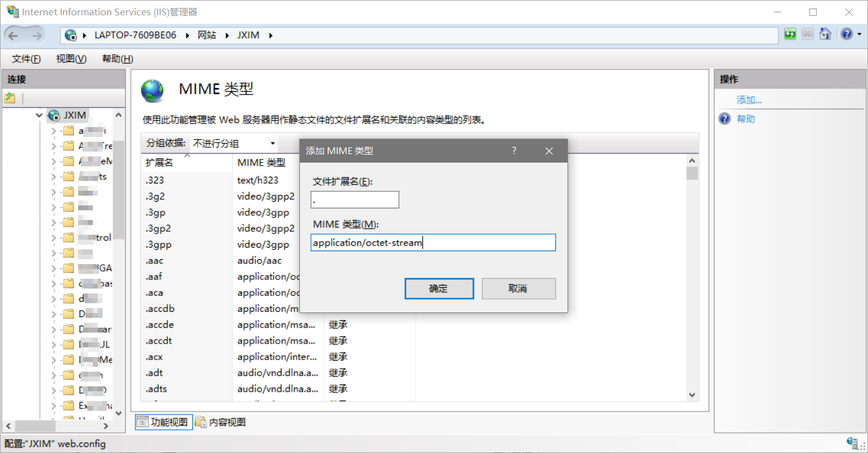Click the help question icon in Actions pane
The image size is (868, 453).
tap(724, 119)
